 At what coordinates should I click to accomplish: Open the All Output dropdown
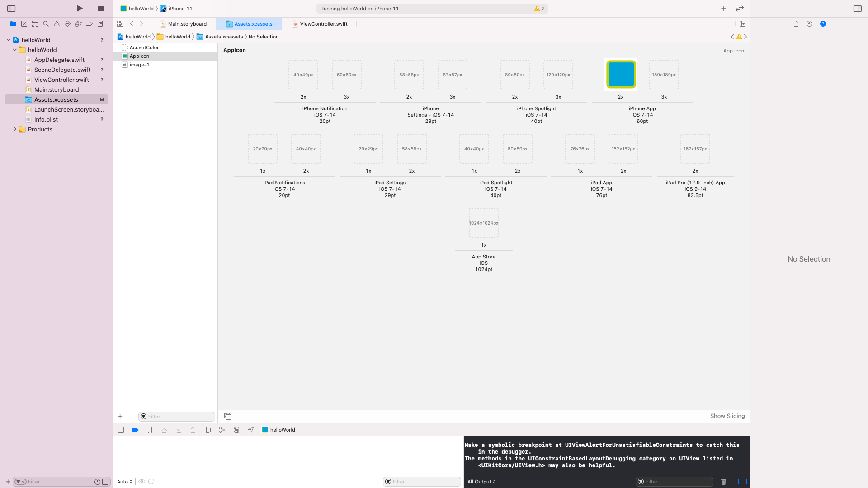click(x=481, y=482)
